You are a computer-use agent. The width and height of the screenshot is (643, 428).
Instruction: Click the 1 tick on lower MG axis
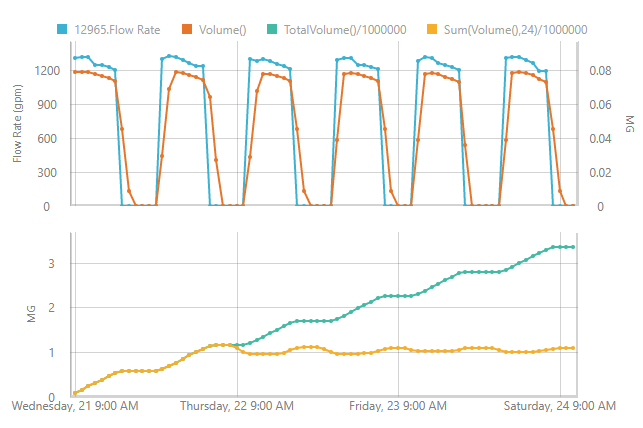pyautogui.click(x=51, y=353)
